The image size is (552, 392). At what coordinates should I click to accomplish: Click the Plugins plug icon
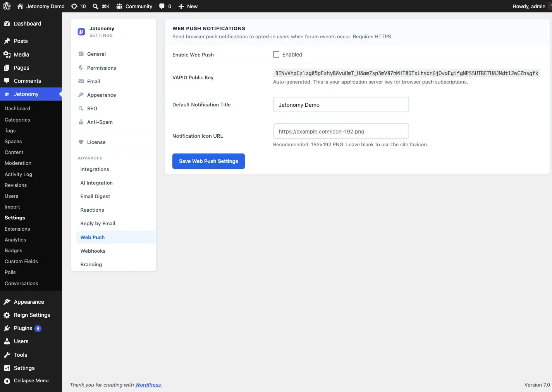[7, 328]
